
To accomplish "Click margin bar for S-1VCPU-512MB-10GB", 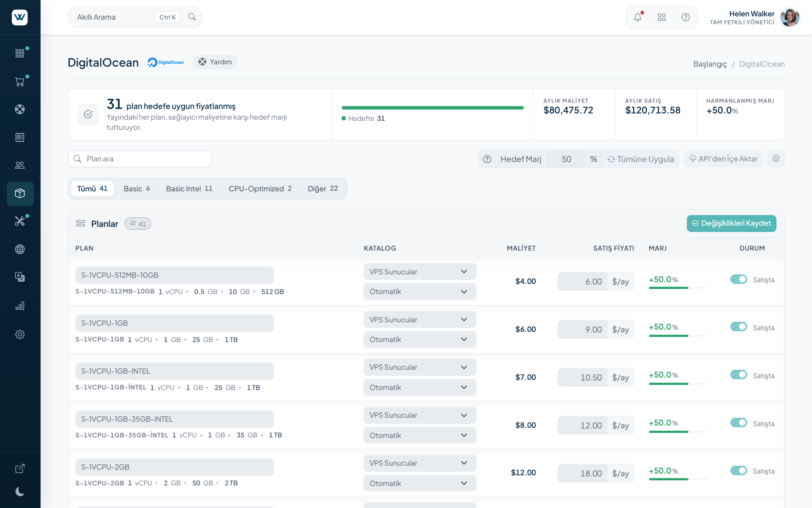I will point(678,288).
